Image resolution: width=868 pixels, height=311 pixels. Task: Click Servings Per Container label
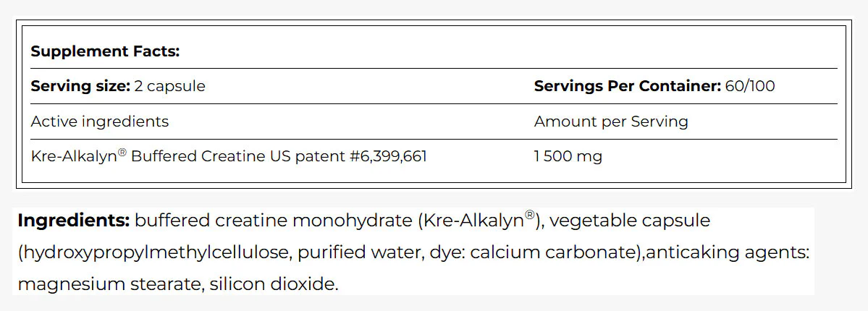tap(627, 87)
